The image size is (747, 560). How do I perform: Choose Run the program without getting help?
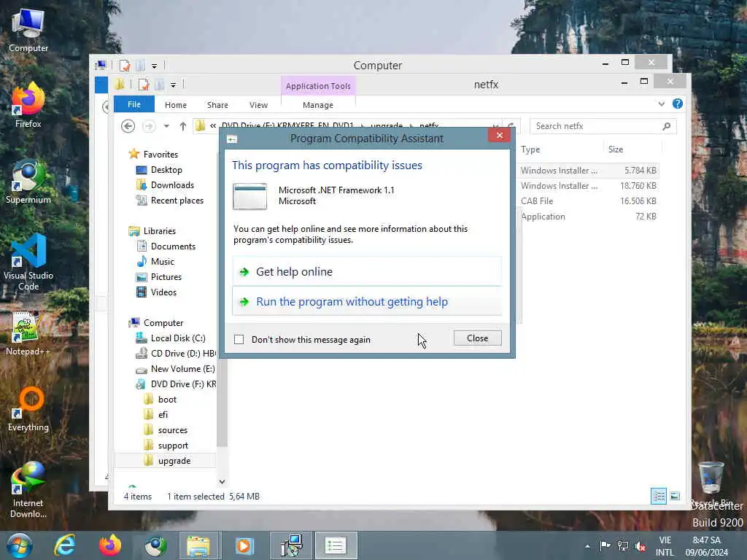coord(367,301)
